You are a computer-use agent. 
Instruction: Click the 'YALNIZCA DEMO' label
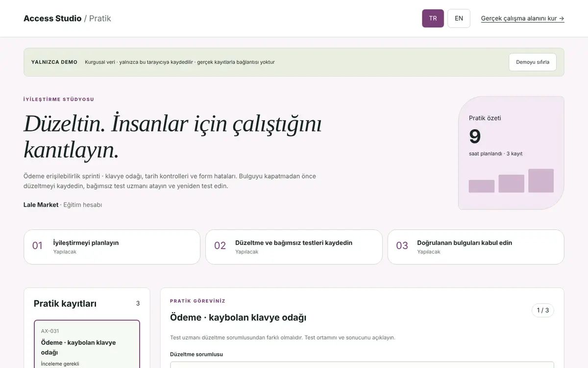click(54, 62)
